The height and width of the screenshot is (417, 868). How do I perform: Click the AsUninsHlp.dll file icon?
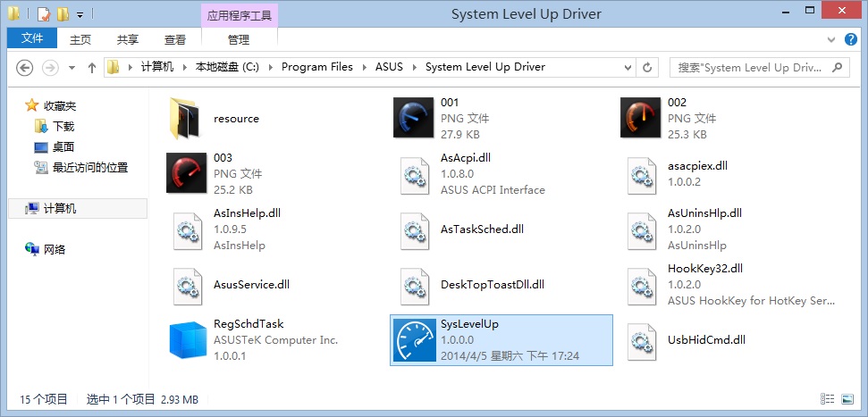point(642,231)
